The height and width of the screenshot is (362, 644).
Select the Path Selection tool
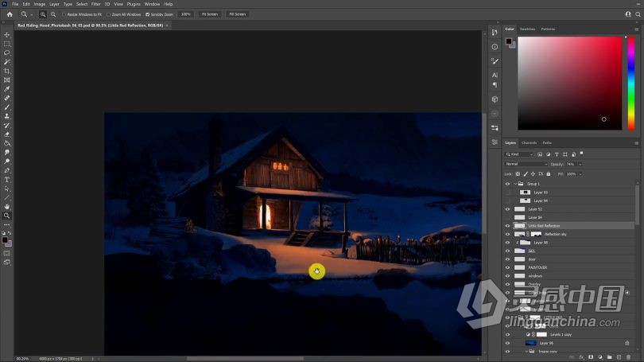(x=7, y=189)
